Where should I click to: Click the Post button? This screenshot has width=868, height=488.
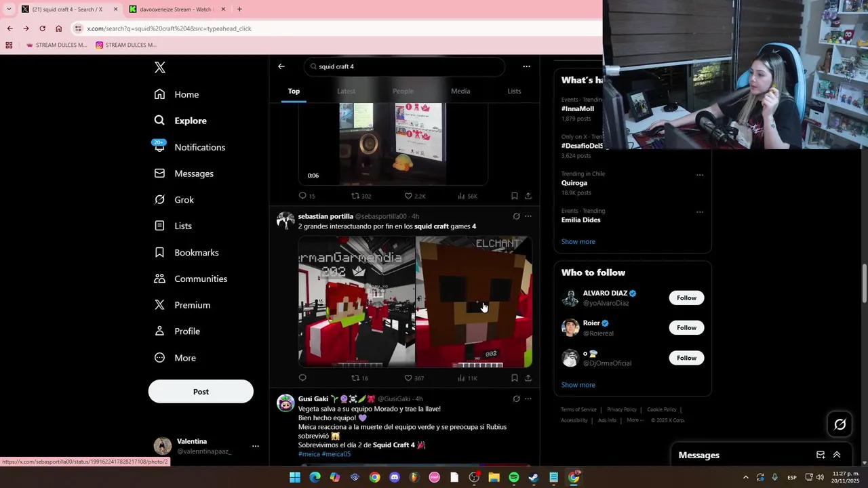tap(201, 392)
